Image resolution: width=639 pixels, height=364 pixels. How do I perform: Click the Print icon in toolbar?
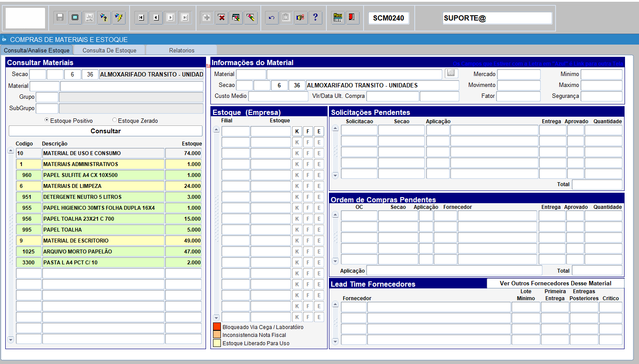click(89, 17)
